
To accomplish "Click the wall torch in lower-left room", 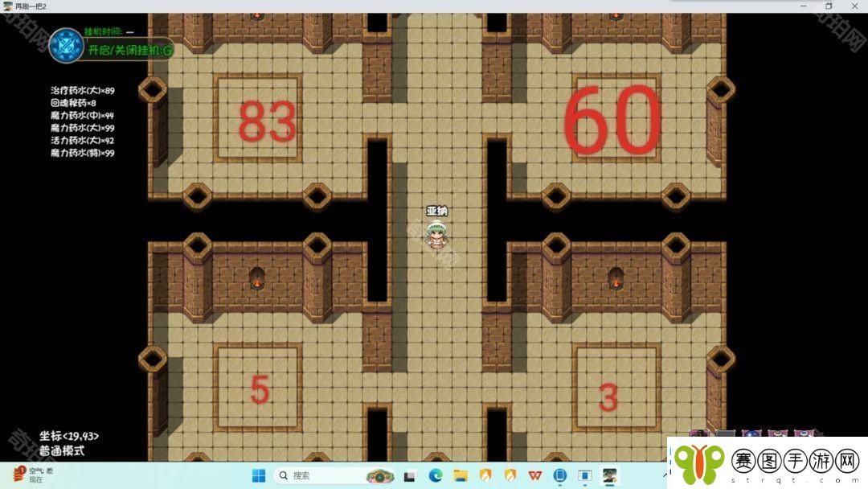I will pyautogui.click(x=256, y=278).
